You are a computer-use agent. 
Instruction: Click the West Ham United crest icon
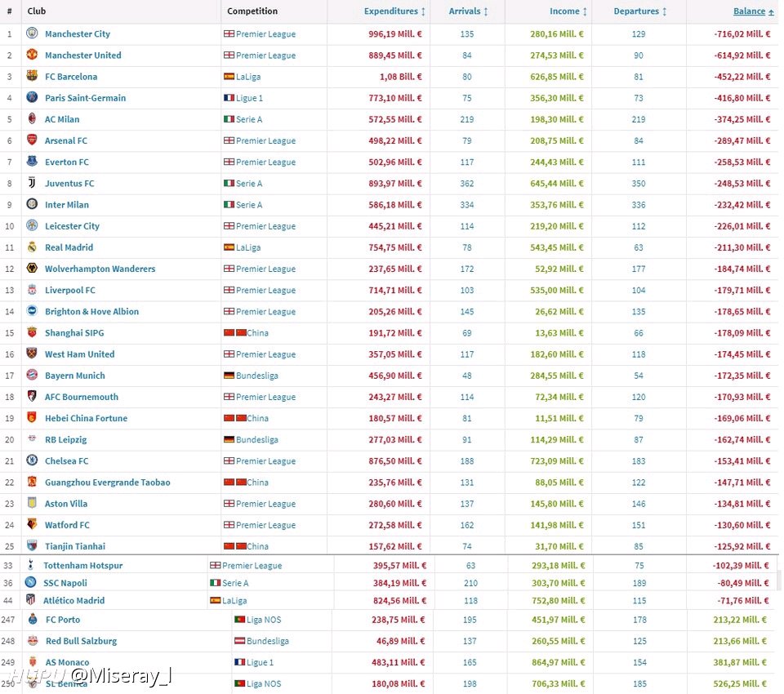pos(32,354)
